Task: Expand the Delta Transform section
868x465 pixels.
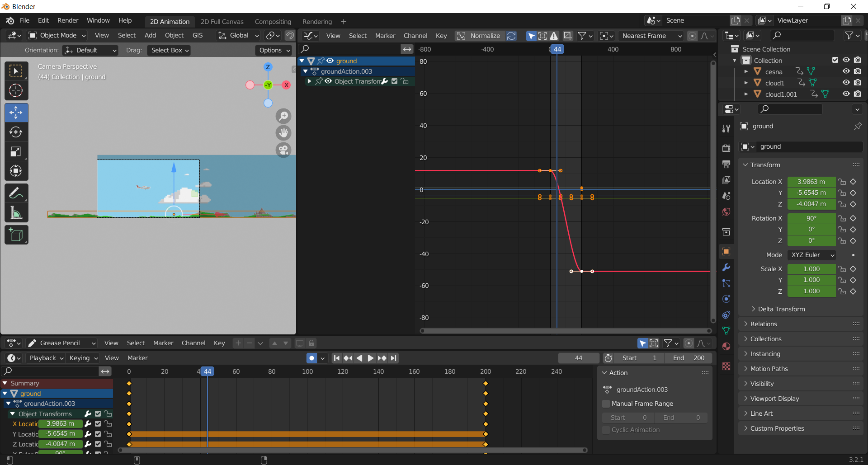Action: tap(781, 309)
